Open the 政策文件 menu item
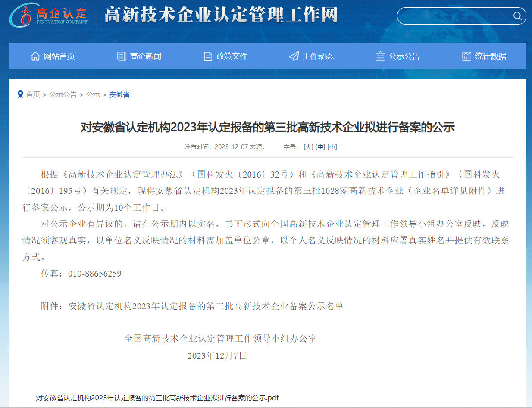The width and height of the screenshot is (532, 408). 232,56
